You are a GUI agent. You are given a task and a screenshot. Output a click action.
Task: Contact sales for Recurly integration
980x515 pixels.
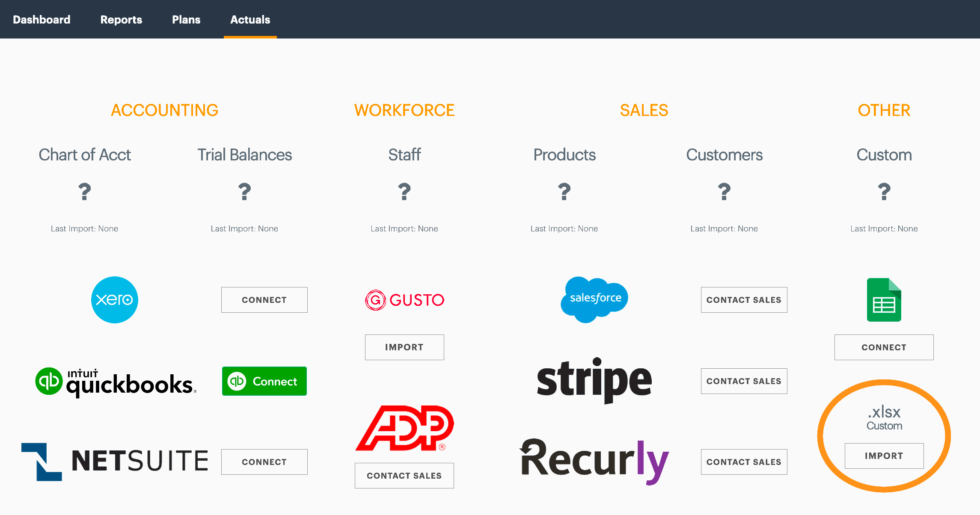coord(744,462)
